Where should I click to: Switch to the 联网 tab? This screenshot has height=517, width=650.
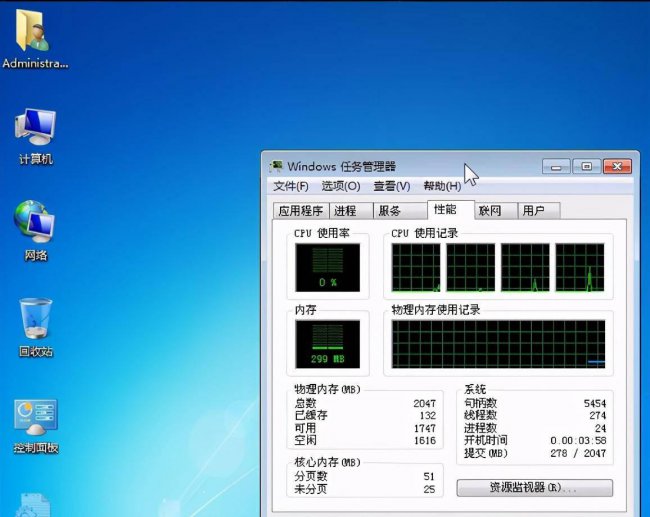[x=496, y=211]
